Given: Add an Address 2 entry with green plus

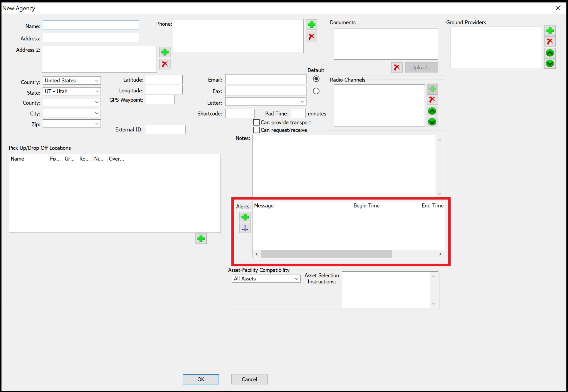Looking at the screenshot, I should point(165,52).
